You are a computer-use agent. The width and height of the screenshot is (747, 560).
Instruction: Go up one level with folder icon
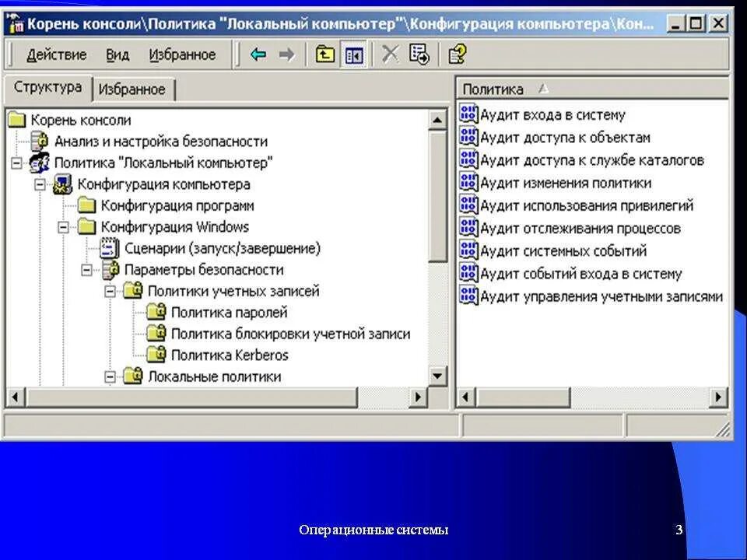[325, 54]
